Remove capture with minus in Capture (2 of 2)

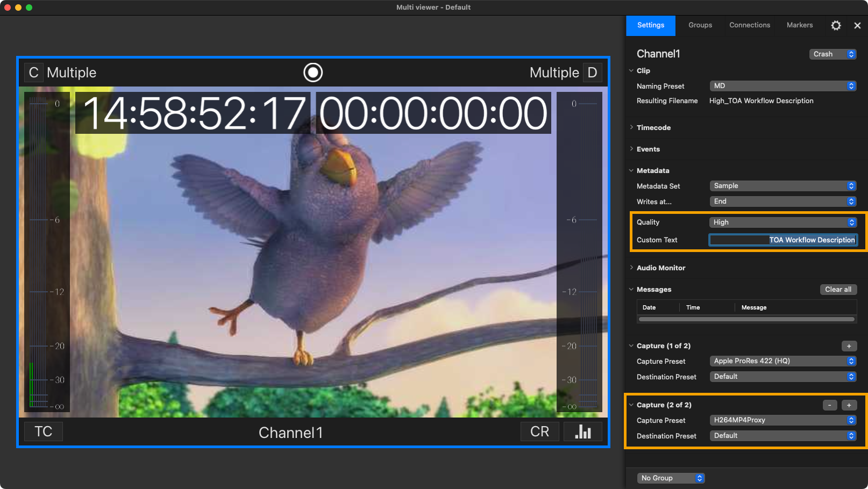coord(830,405)
